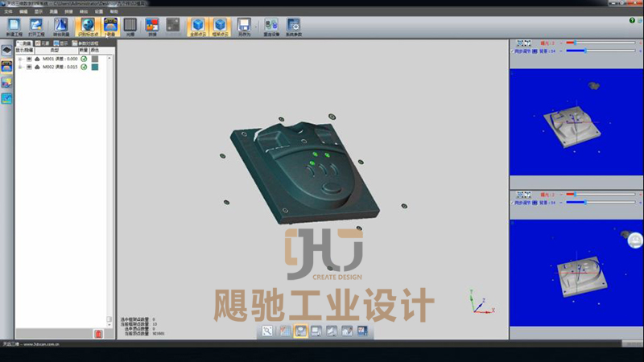Image resolution: width=644 pixels, height=362 pixels.
Task: Click the green check mark in M002 row
Action: click(84, 67)
